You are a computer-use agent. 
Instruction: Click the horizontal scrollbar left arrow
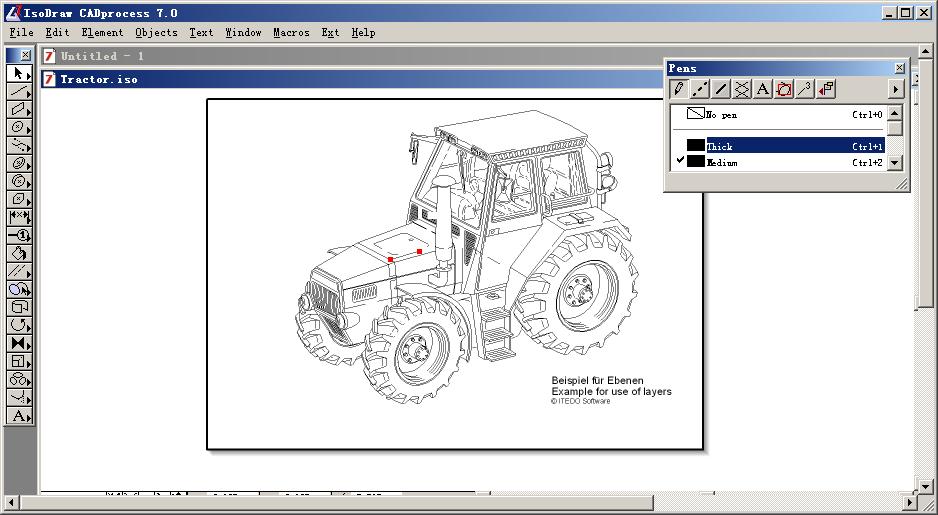click(x=11, y=502)
